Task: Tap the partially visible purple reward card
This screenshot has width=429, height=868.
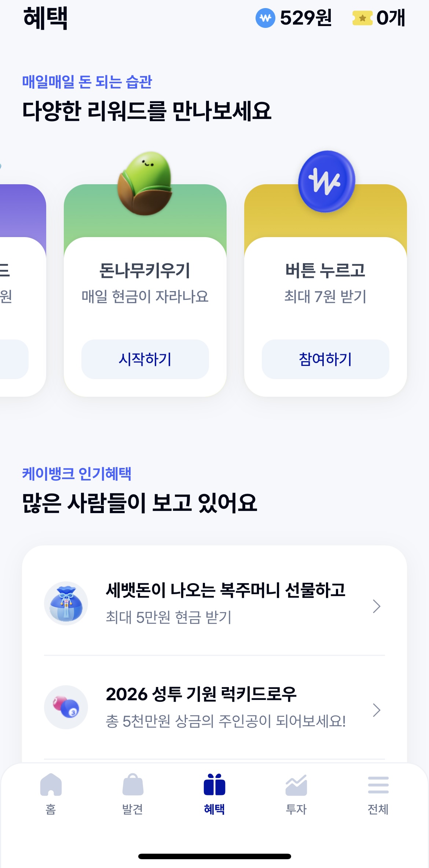Action: (x=23, y=290)
